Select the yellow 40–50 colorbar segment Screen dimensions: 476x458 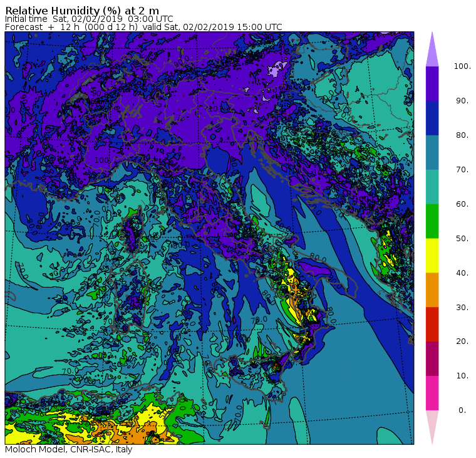click(432, 256)
